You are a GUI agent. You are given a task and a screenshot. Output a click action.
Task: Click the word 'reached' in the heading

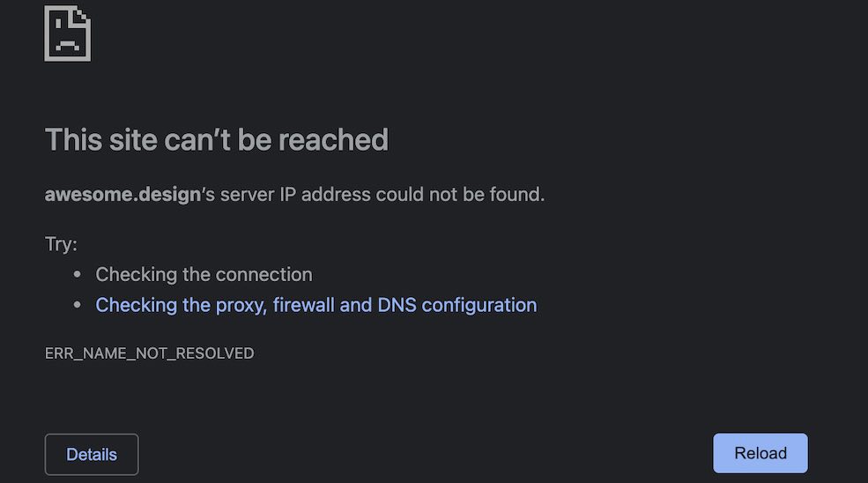[333, 139]
